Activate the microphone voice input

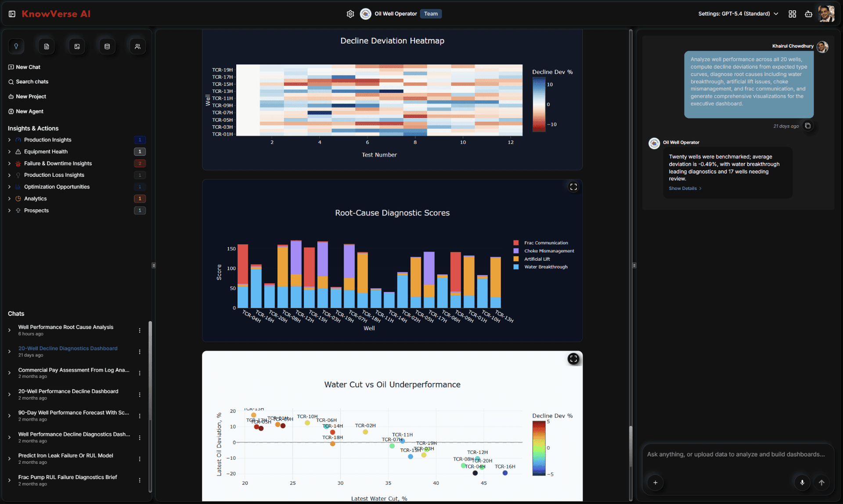point(802,483)
